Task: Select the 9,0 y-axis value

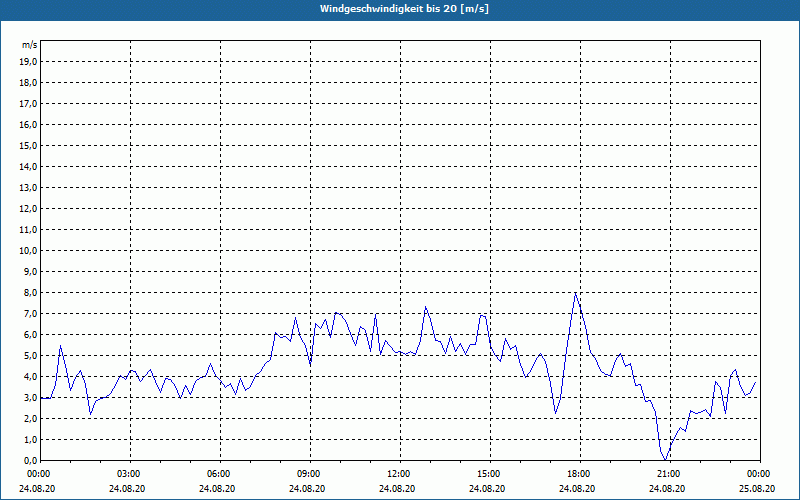Action: pyautogui.click(x=31, y=271)
